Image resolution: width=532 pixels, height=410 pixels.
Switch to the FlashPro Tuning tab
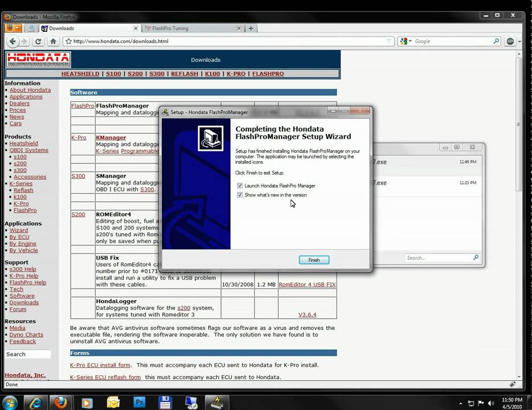coord(193,28)
